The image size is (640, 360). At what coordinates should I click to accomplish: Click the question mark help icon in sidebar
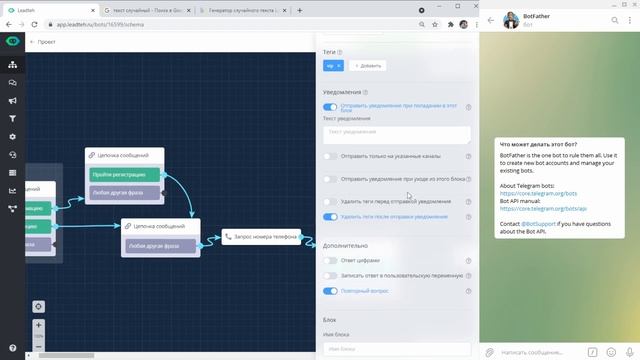(13, 348)
